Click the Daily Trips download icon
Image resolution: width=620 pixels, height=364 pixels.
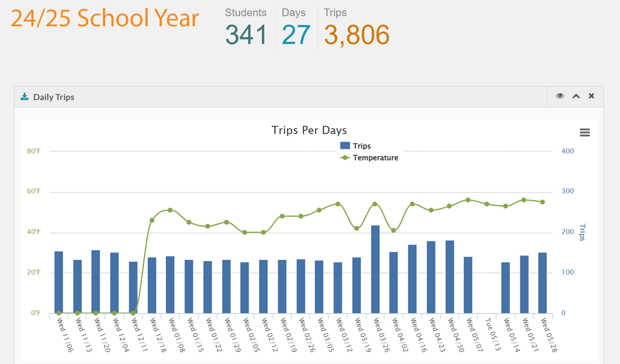[x=25, y=97]
